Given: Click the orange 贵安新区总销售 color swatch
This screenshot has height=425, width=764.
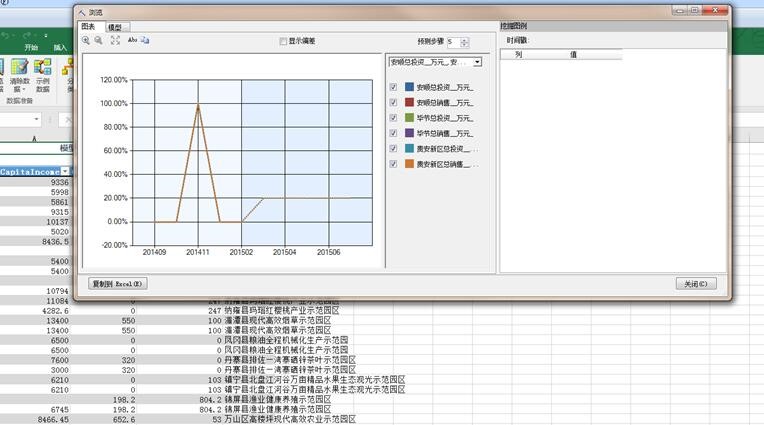Looking at the screenshot, I should (410, 162).
